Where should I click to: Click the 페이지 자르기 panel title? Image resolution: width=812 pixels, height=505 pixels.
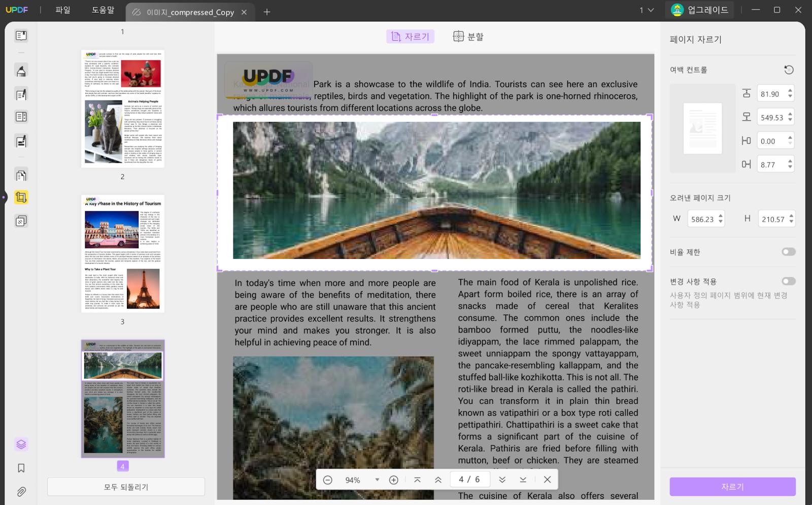696,39
